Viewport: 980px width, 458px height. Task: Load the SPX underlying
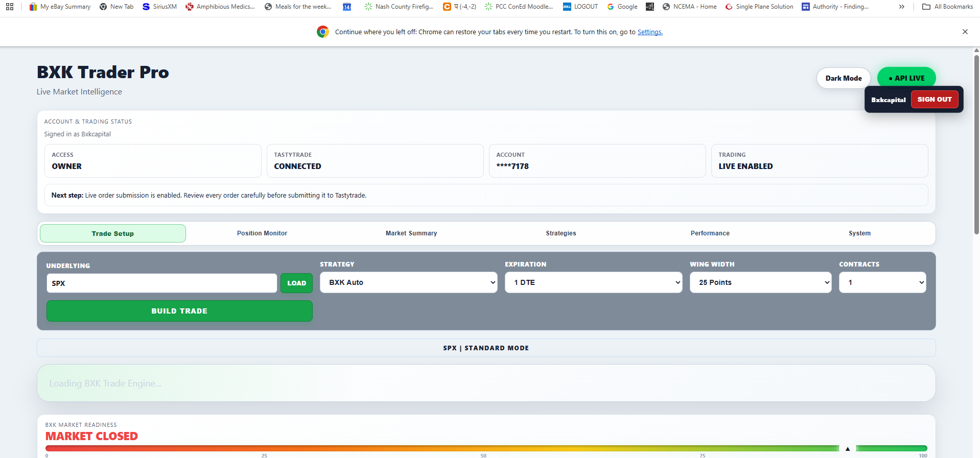pyautogui.click(x=296, y=283)
